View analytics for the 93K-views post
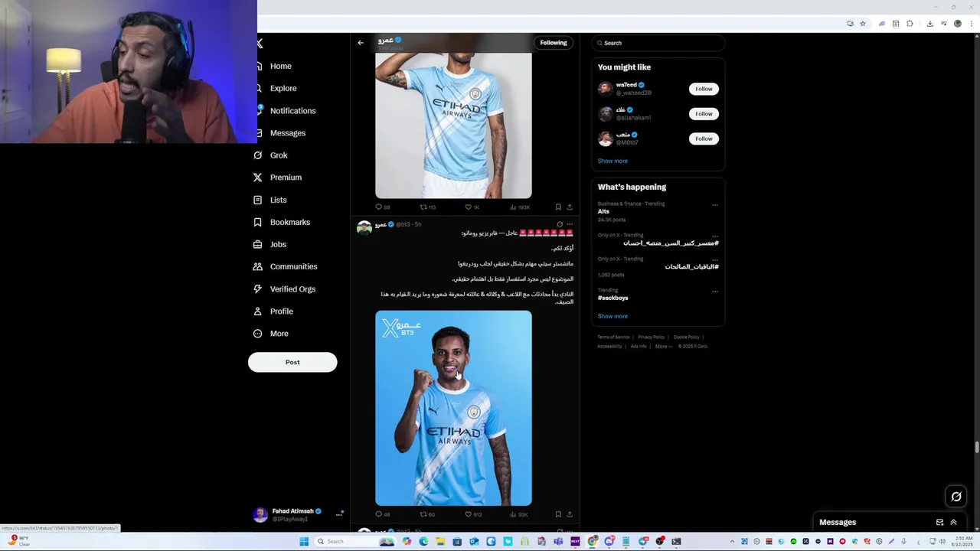This screenshot has width=980, height=551. (519, 514)
